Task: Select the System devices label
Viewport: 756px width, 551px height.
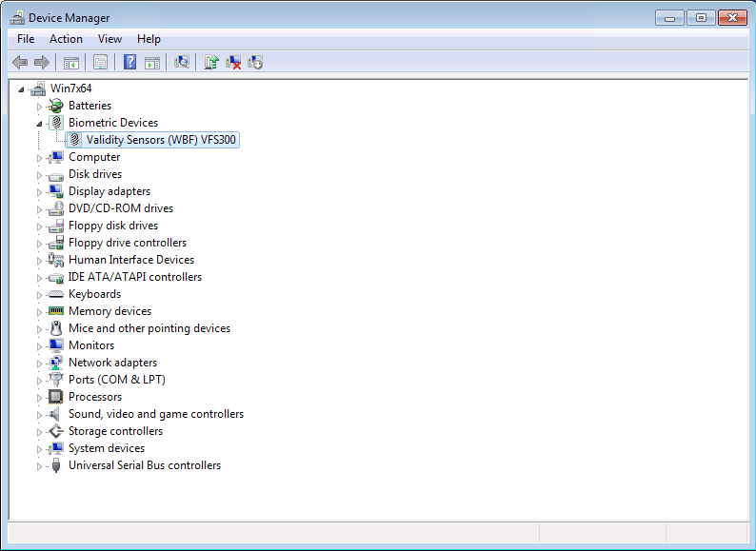Action: [107, 448]
